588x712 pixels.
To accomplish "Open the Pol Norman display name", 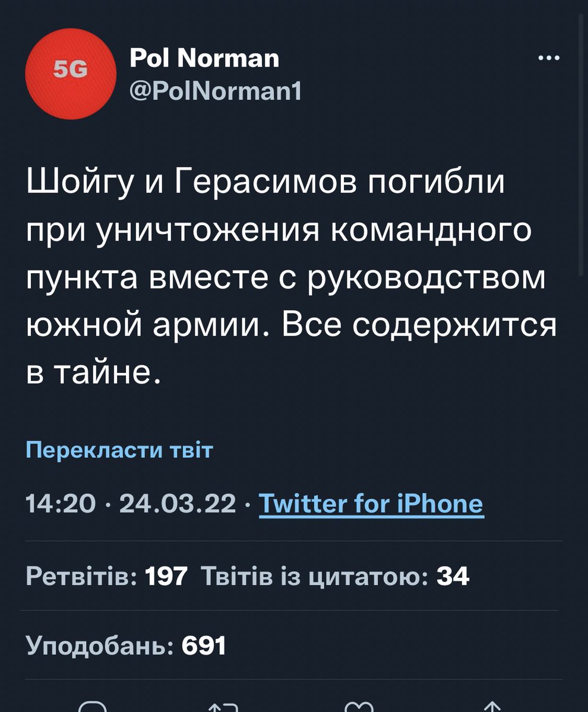I will click(204, 58).
